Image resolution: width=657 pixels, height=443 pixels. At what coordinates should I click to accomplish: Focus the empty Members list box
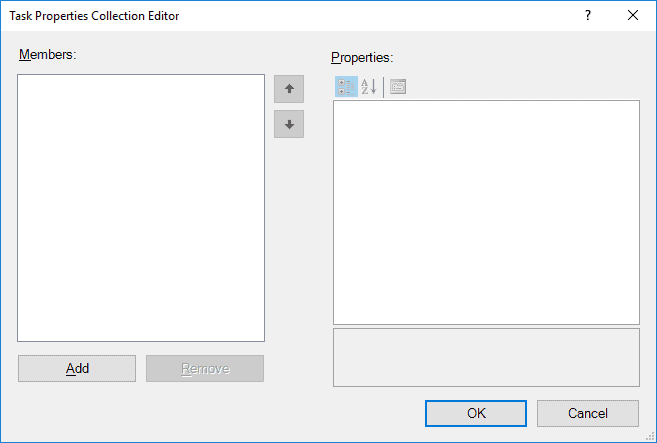(x=141, y=208)
